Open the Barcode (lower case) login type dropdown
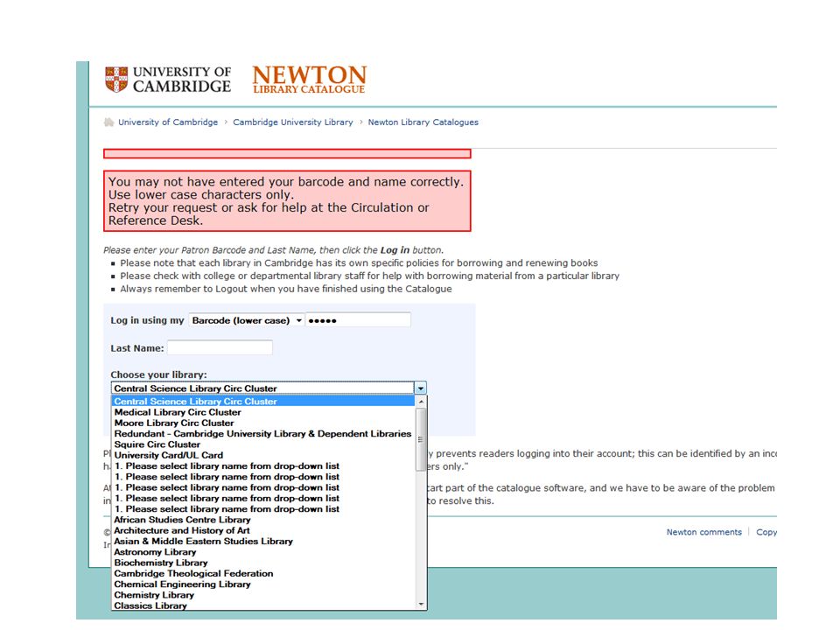The image size is (840, 630). pos(247,320)
